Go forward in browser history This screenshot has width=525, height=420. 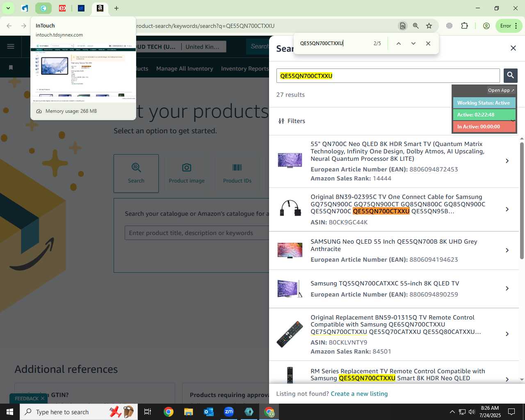[23, 26]
